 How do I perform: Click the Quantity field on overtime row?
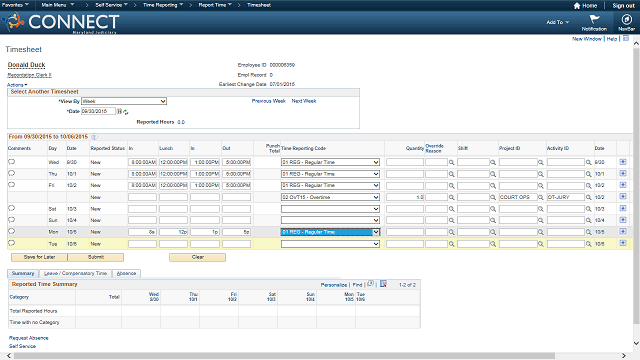405,197
